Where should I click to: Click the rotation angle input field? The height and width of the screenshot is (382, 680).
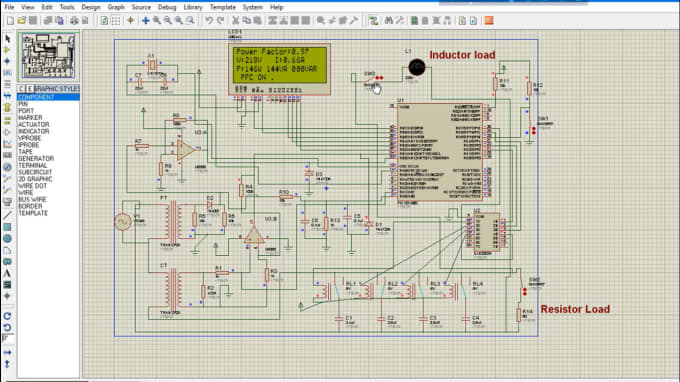point(8,338)
